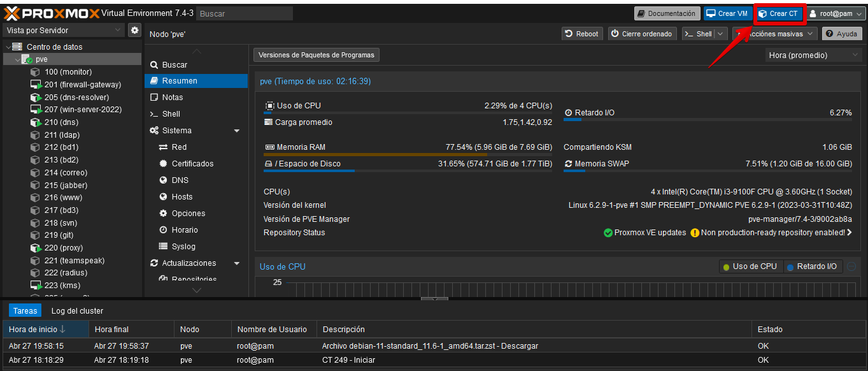Expand the Actualizaciones section
Viewport: 868px width, 371px height.
click(237, 263)
